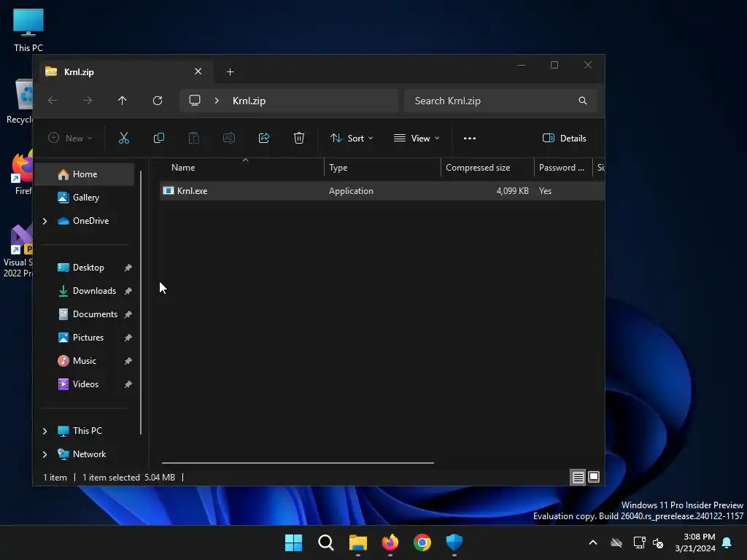Sort by Name column header
Image resolution: width=747 pixels, height=560 pixels.
242,168
